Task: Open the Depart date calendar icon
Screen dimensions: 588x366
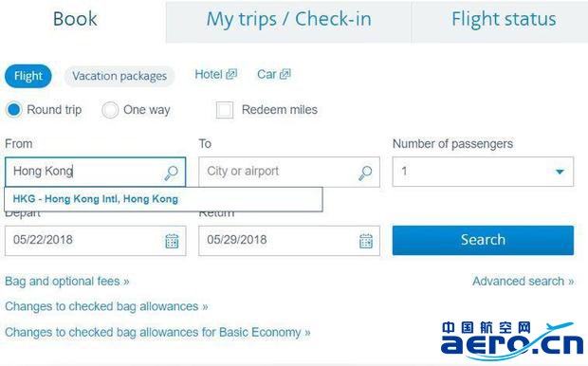Action: (172, 241)
